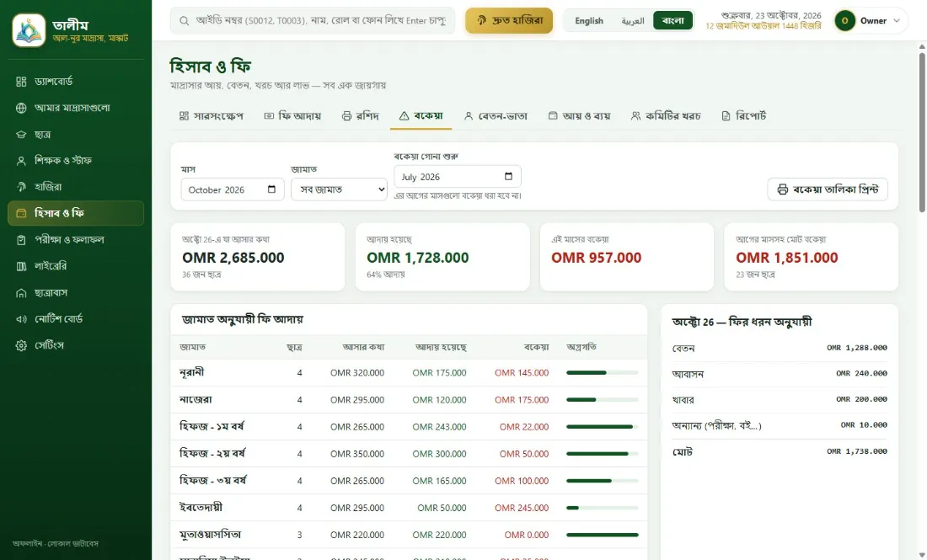The height and width of the screenshot is (560, 927).
Task: Click total বকেয়া OMR 1,851.000 card
Action: point(811,257)
